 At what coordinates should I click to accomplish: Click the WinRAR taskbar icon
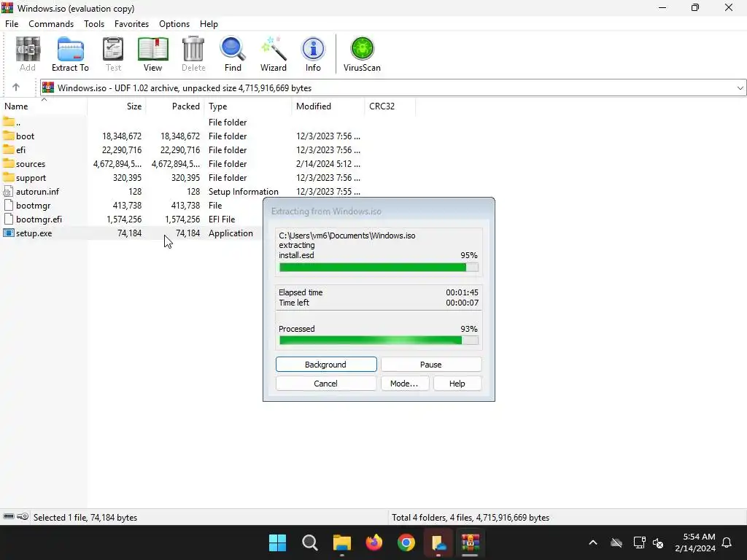tap(471, 542)
